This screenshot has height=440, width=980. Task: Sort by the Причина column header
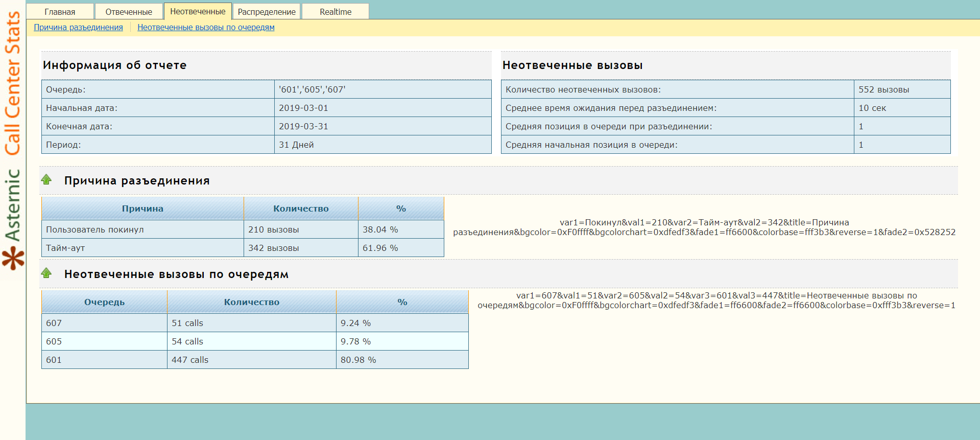pyautogui.click(x=142, y=209)
